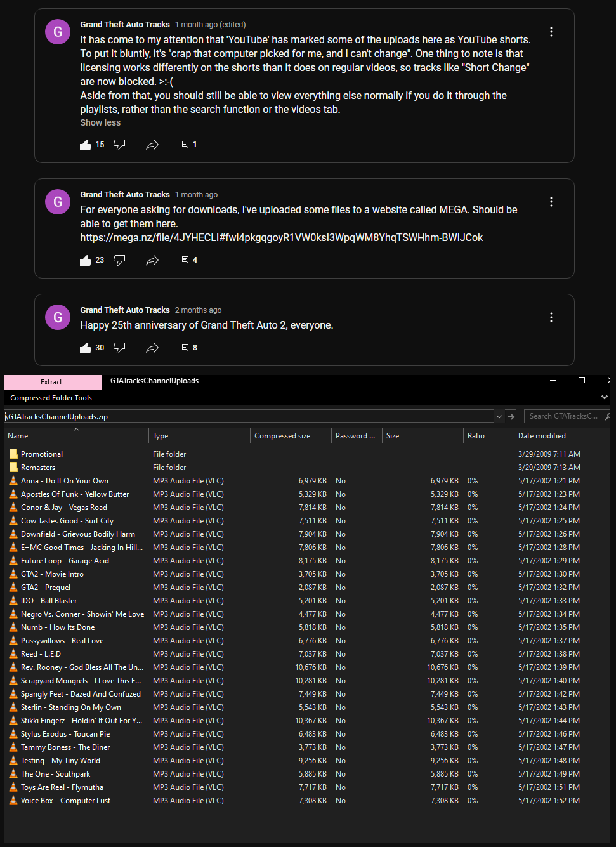Select The One - Southpark
616x847 pixels.
[x=56, y=774]
